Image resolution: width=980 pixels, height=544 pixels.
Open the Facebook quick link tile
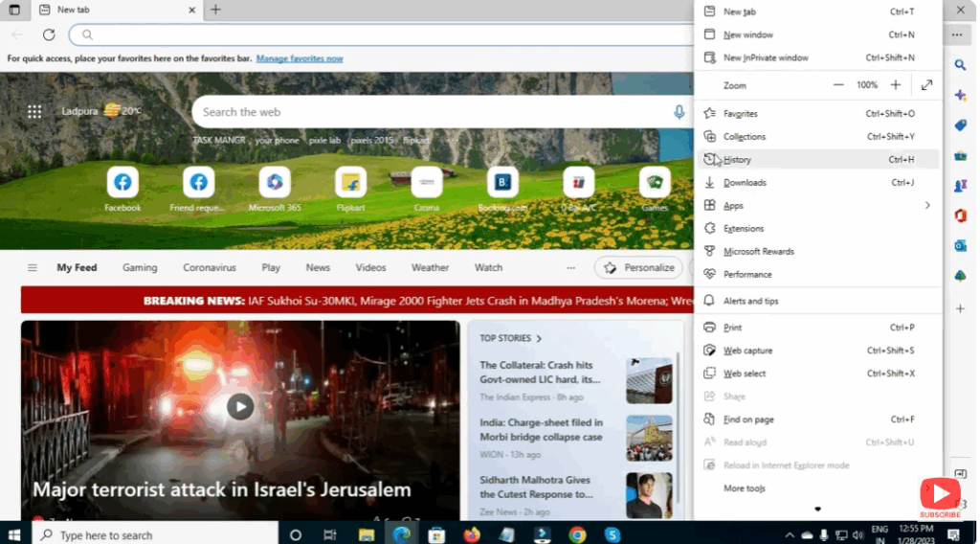click(x=122, y=183)
